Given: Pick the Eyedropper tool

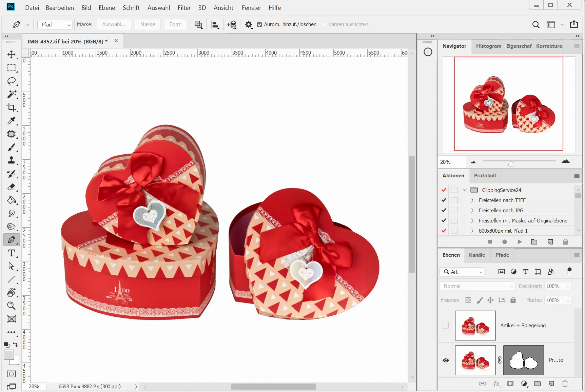Looking at the screenshot, I should pos(12,121).
